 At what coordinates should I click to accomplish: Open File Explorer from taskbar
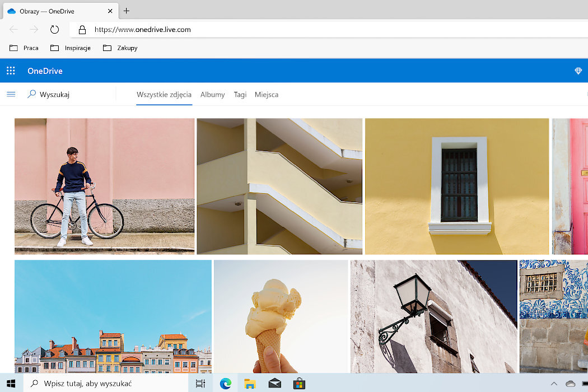pos(250,384)
